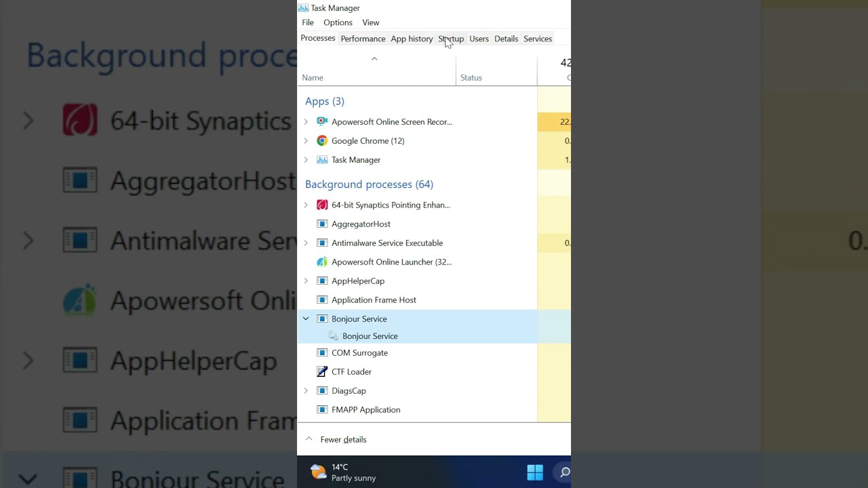868x488 pixels.
Task: Click the CTF Loader notepad icon
Action: click(x=322, y=371)
